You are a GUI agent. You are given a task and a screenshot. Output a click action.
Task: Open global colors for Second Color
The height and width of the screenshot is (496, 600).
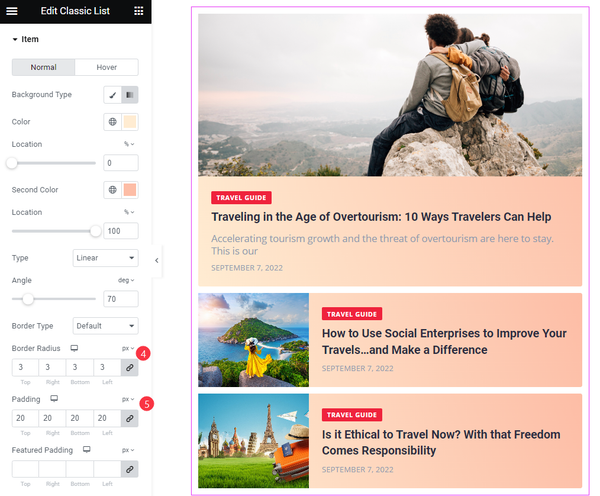(x=112, y=190)
